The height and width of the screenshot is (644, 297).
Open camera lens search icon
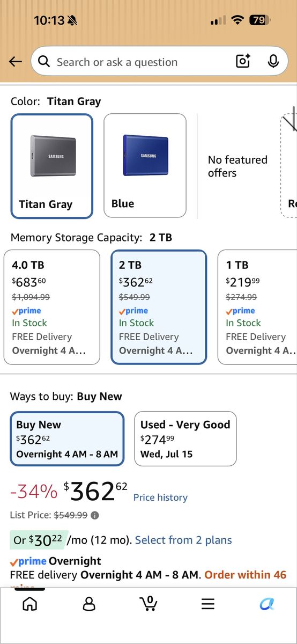click(243, 62)
